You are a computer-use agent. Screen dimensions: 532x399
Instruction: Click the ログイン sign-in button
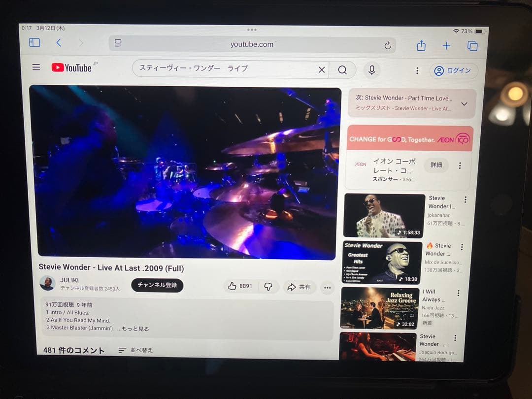[x=454, y=70]
